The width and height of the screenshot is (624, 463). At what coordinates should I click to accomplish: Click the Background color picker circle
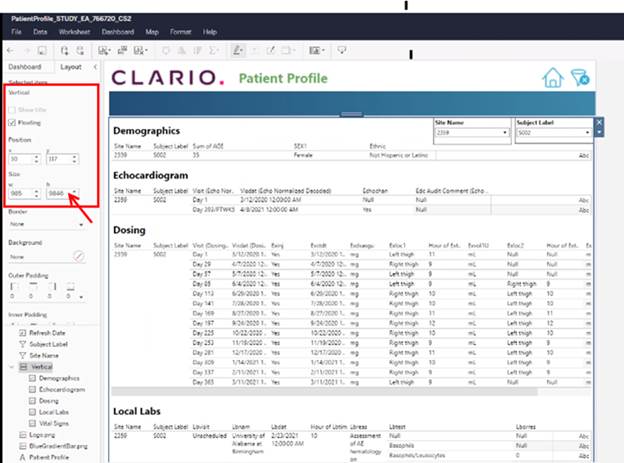point(79,257)
